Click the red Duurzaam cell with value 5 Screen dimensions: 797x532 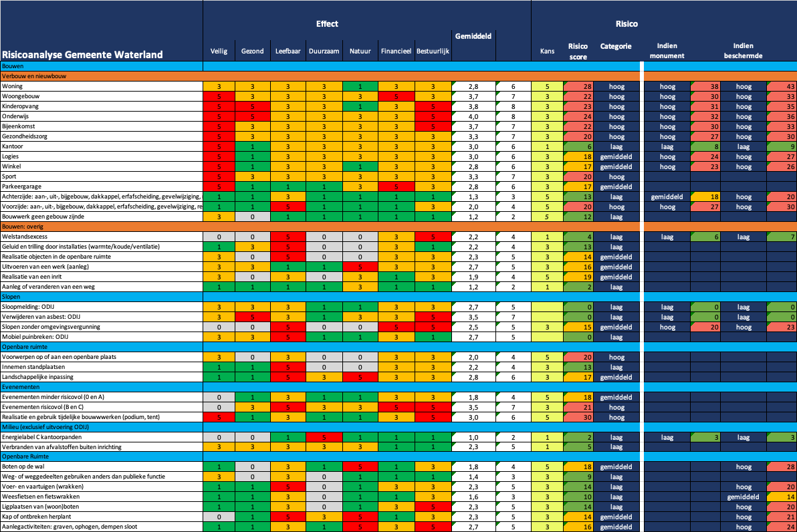pos(323,436)
